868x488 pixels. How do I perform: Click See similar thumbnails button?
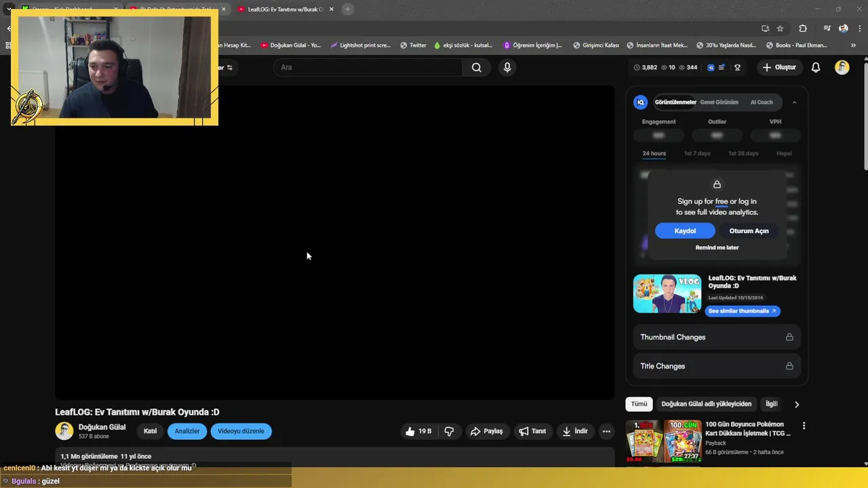pyautogui.click(x=743, y=311)
